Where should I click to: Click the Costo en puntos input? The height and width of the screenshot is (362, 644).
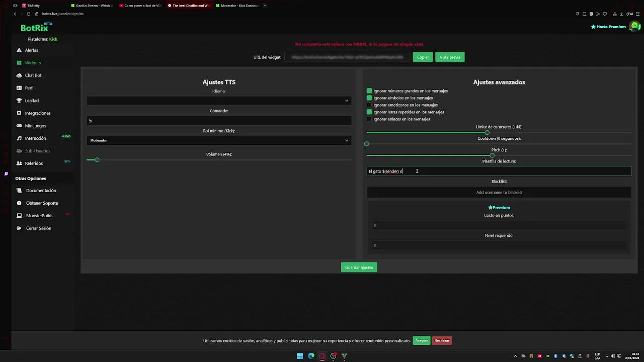point(499,225)
